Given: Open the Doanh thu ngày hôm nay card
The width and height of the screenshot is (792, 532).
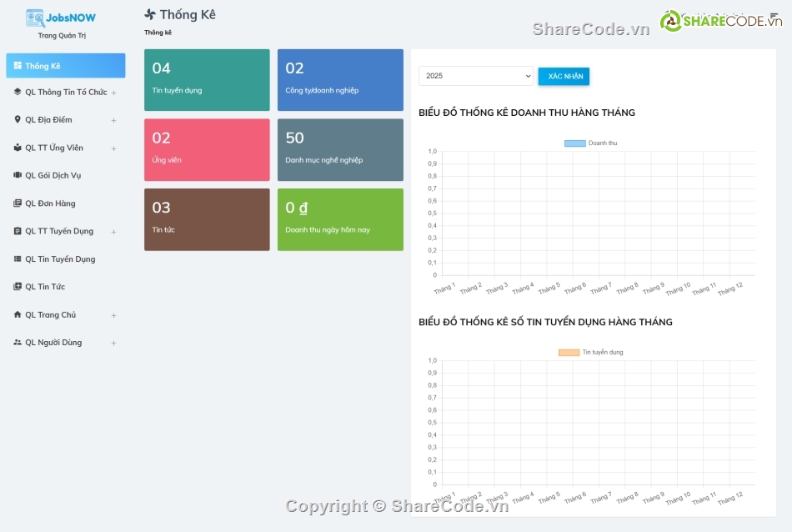Looking at the screenshot, I should 340,219.
